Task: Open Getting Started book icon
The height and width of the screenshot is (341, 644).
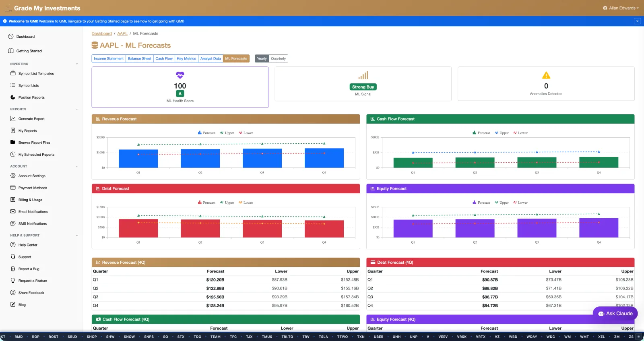Action: (x=11, y=51)
